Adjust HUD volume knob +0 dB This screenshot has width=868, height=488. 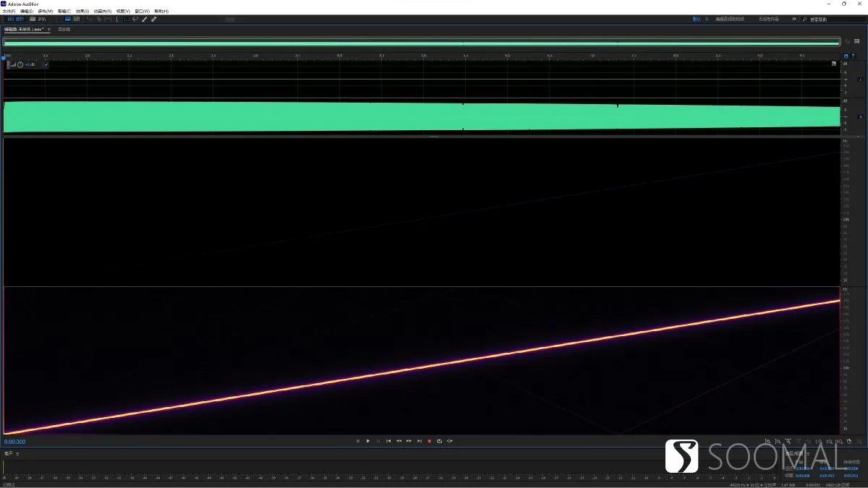(x=20, y=64)
